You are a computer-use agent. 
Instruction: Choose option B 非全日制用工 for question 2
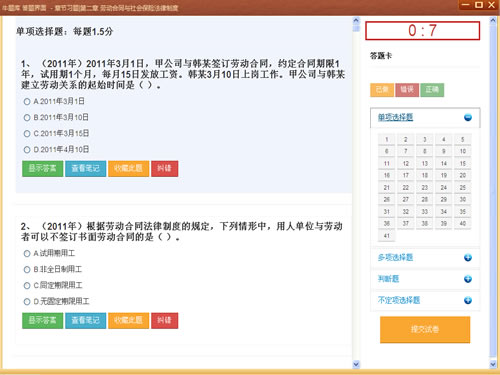pyautogui.click(x=27, y=270)
